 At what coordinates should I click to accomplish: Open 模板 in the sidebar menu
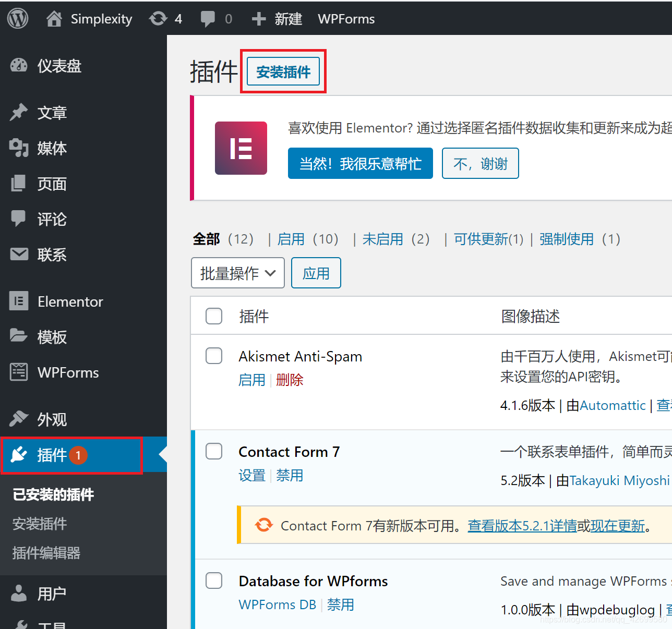(x=52, y=337)
